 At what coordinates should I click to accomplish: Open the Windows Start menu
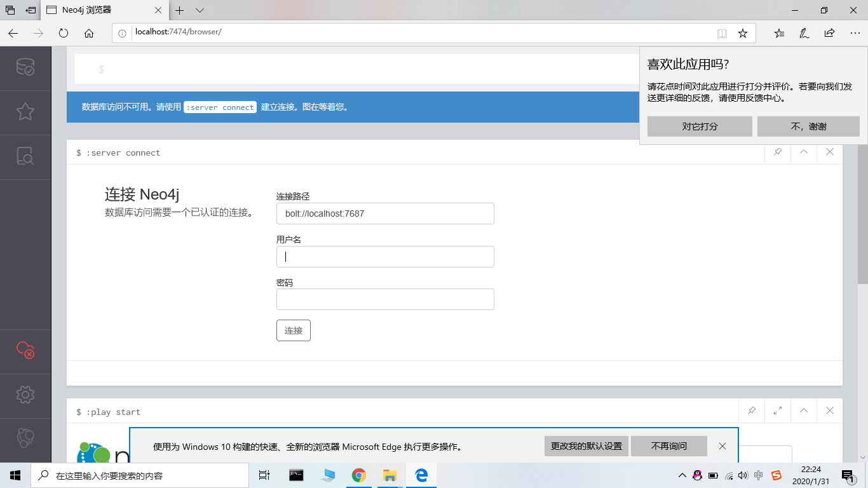tap(15, 475)
